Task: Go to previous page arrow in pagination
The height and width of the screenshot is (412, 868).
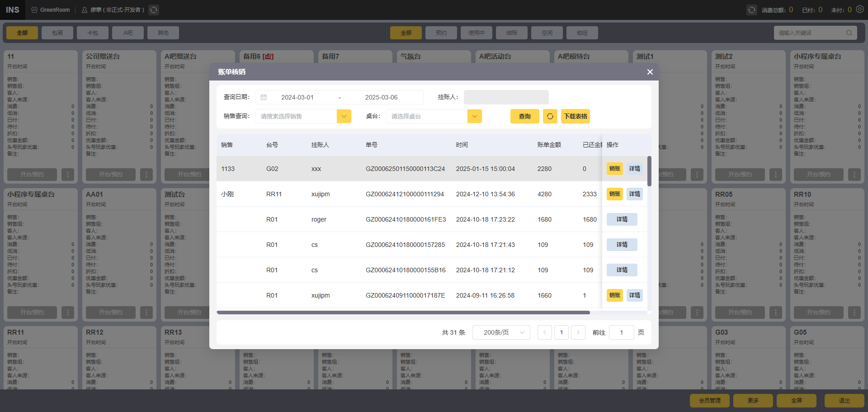Action: (544, 332)
